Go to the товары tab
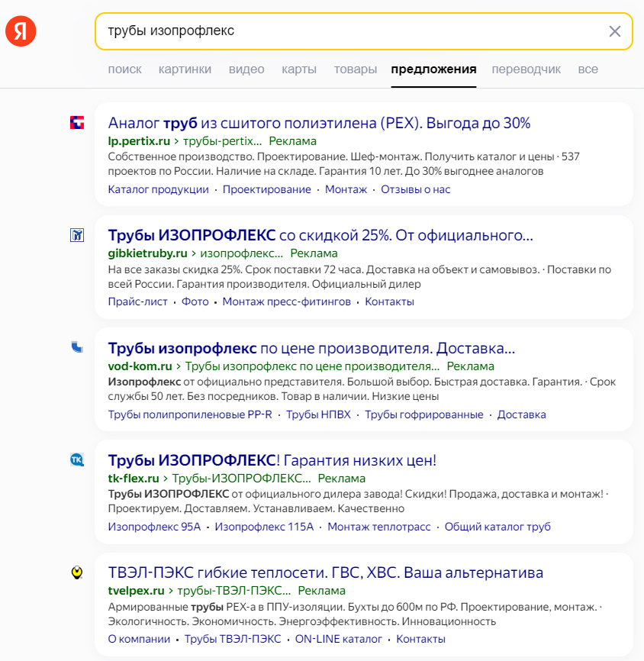This screenshot has width=644, height=661. pos(356,69)
